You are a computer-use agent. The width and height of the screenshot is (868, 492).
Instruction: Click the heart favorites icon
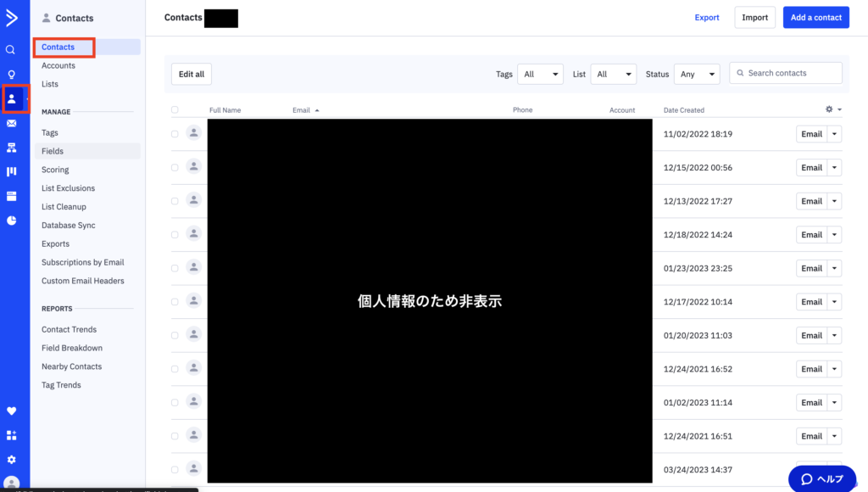tap(12, 411)
